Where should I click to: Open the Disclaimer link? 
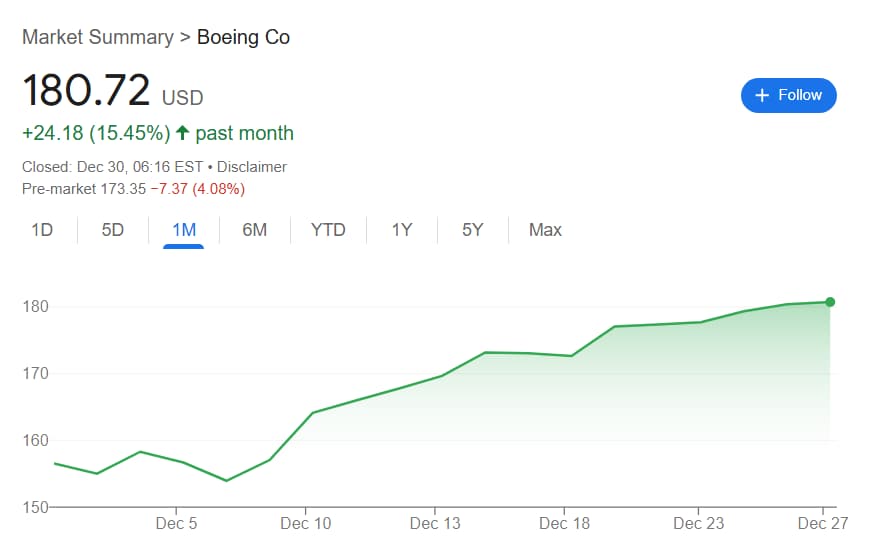(x=252, y=167)
